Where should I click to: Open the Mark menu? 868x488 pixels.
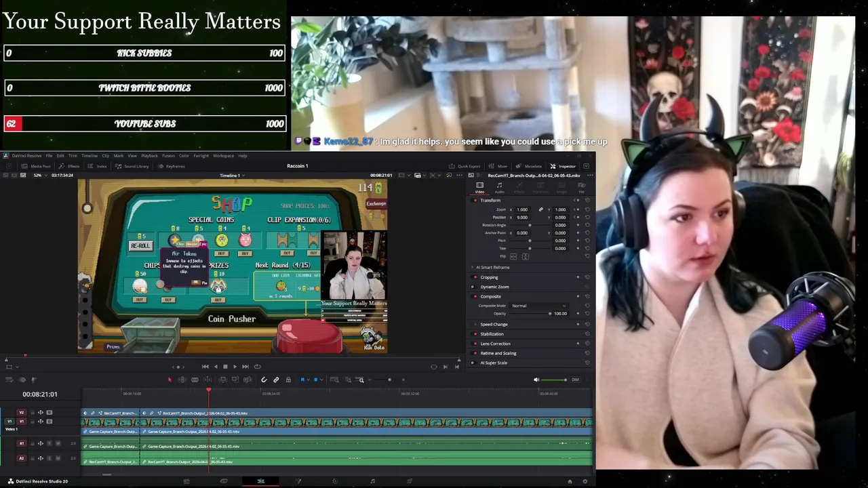tap(119, 156)
